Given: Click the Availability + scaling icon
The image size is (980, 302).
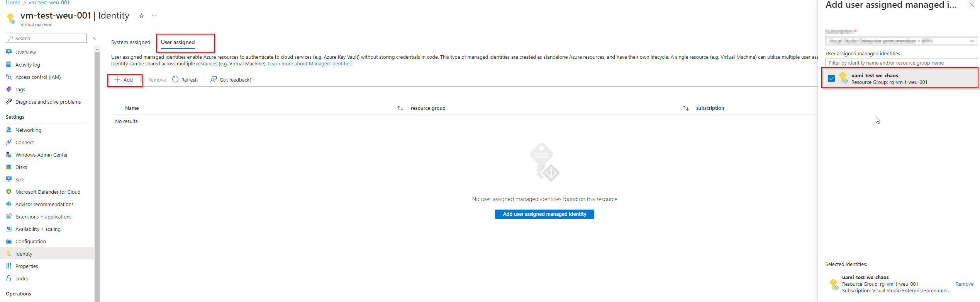Looking at the screenshot, I should (x=9, y=229).
